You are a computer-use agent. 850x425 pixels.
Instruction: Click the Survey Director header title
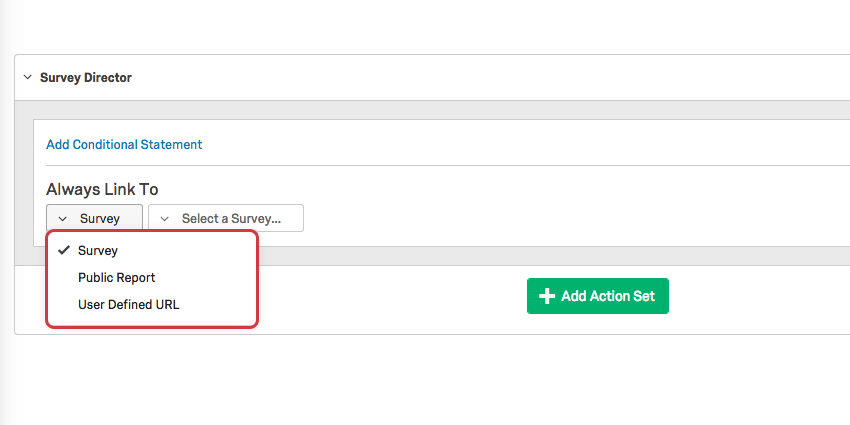pyautogui.click(x=86, y=78)
